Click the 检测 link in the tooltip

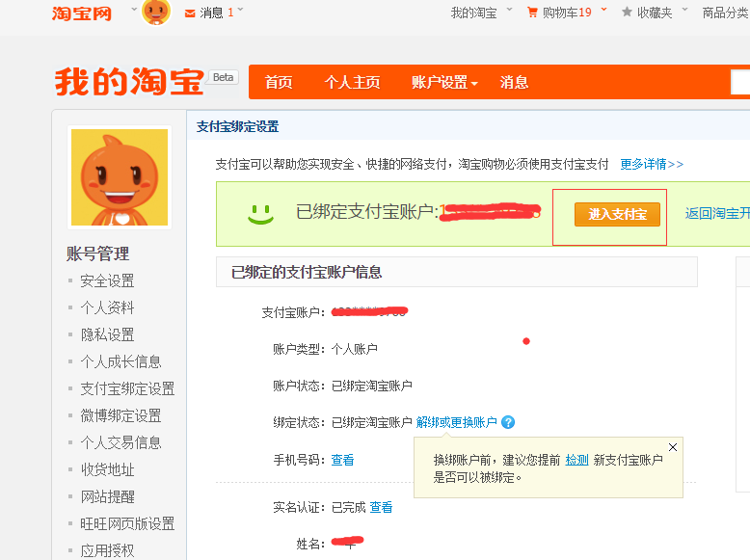(x=576, y=460)
